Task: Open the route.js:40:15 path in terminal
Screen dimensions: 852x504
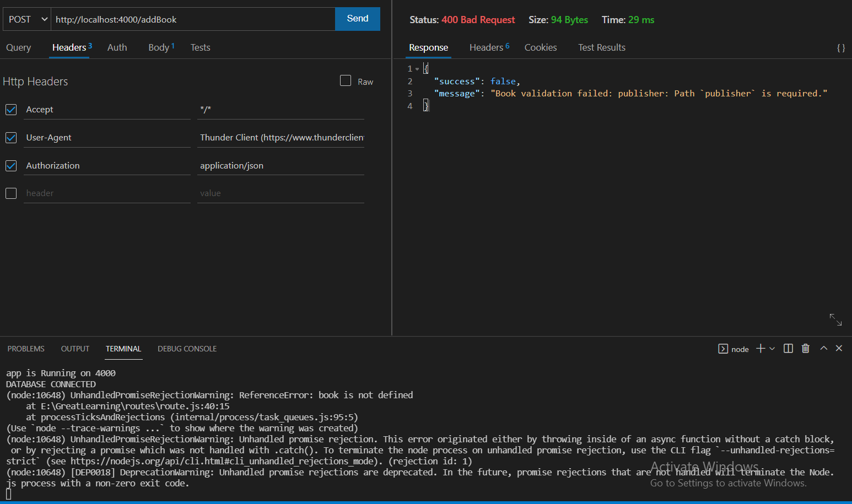Action: 135,407
